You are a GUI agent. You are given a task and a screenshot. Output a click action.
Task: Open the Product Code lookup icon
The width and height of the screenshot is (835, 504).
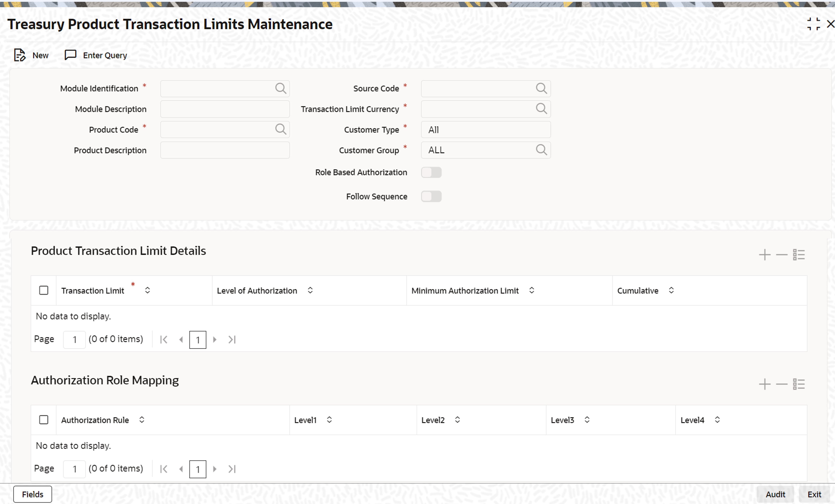tap(280, 129)
